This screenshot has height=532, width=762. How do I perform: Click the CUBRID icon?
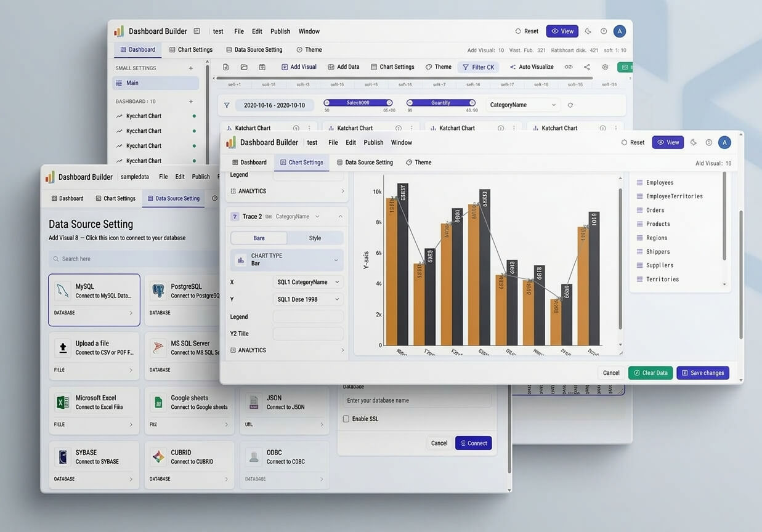[158, 457]
